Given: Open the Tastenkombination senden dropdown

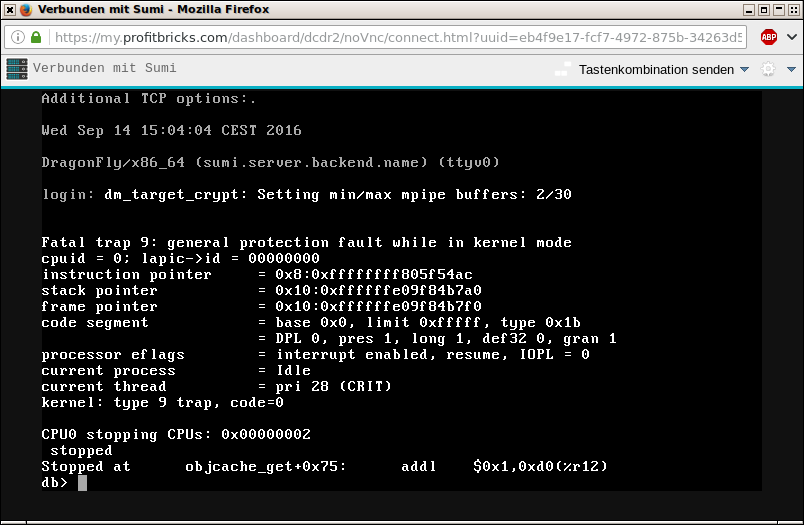Looking at the screenshot, I should point(656,70).
